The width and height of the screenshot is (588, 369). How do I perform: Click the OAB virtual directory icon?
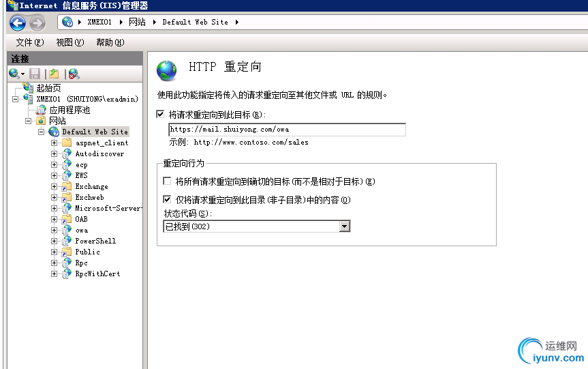pos(67,219)
